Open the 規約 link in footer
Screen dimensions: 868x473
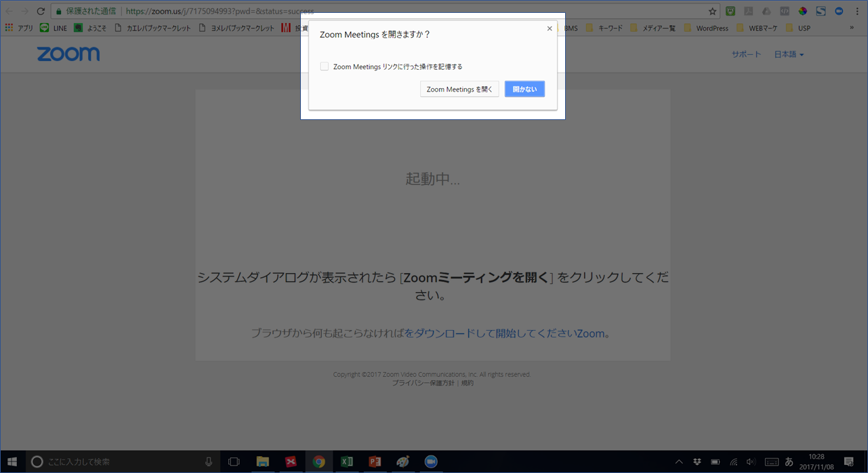click(468, 383)
